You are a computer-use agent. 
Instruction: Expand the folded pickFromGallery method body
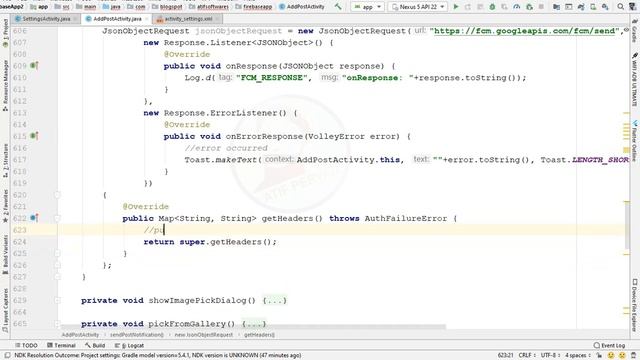coord(254,324)
